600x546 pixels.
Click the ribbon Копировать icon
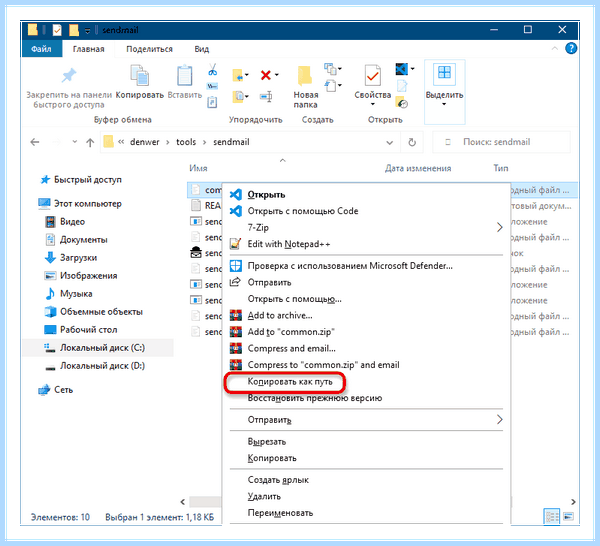pos(140,75)
